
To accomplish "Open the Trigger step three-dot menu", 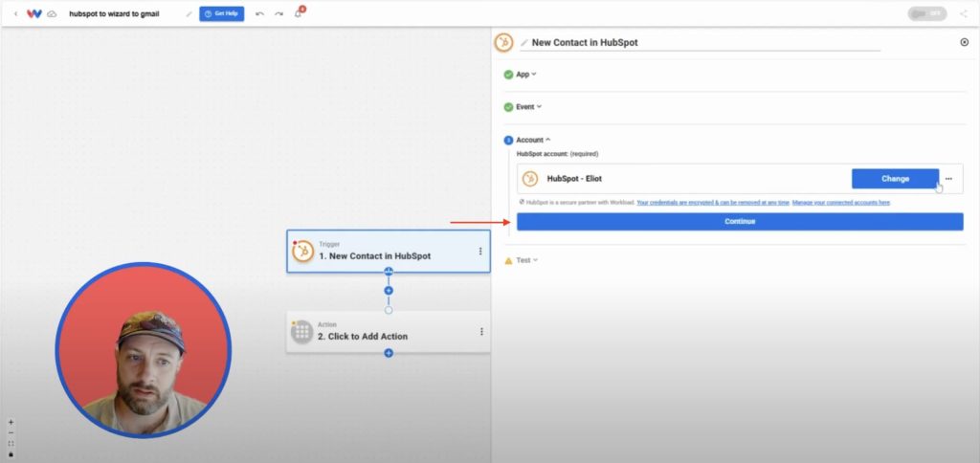I will 480,252.
